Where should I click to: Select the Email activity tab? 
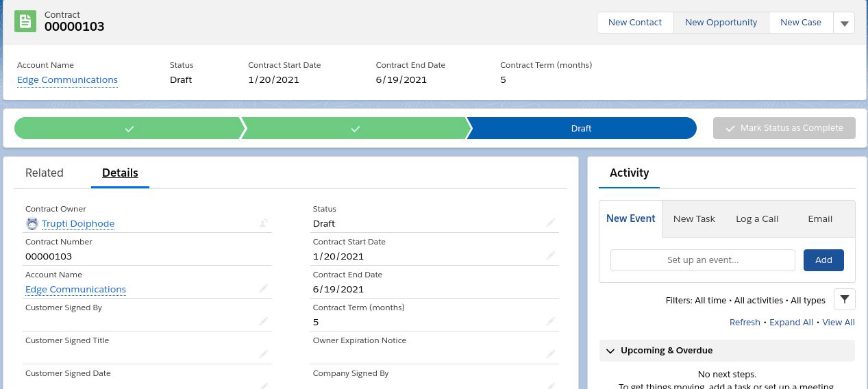point(820,218)
